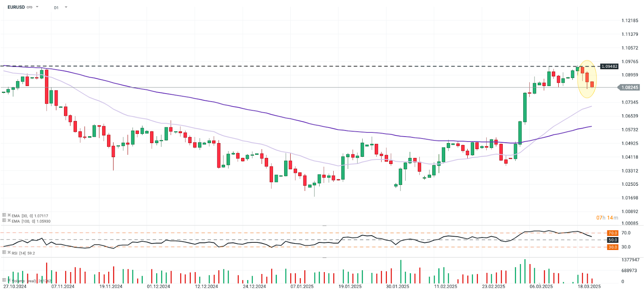Select the current price tag 1.08245
This screenshot has width=644, height=293.
click(629, 87)
